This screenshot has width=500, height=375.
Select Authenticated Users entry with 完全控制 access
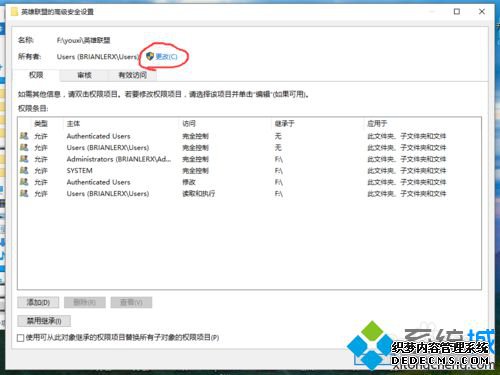click(249, 136)
